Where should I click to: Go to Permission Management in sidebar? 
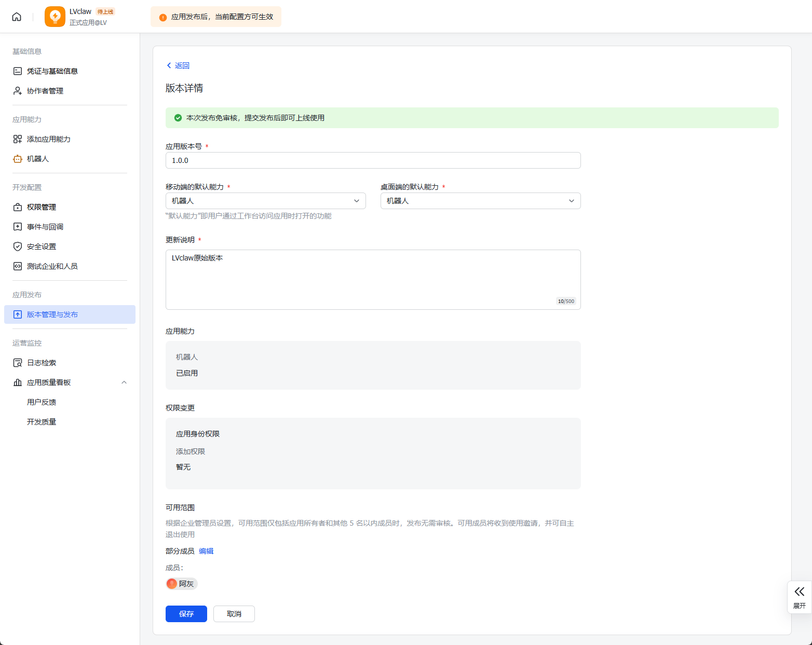coord(42,207)
